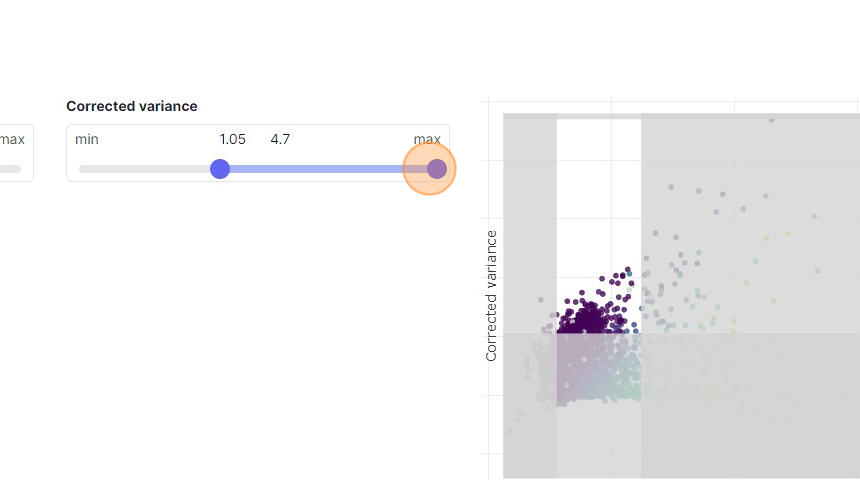860x480 pixels.
Task: Click the Corrected variance maximum slider handle
Action: pos(437,169)
